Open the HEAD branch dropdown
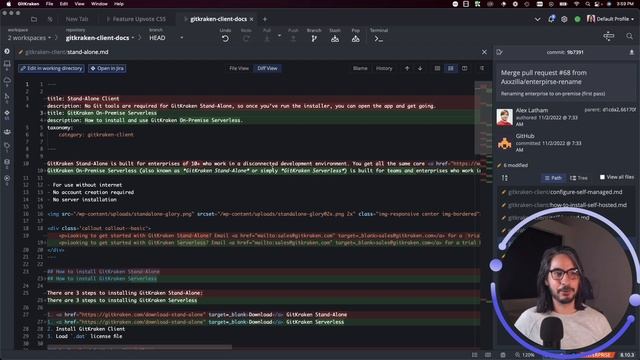640x360 pixels. point(166,38)
